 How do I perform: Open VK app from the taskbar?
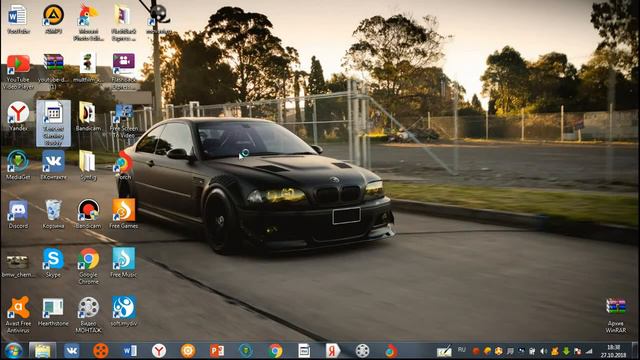[71, 351]
